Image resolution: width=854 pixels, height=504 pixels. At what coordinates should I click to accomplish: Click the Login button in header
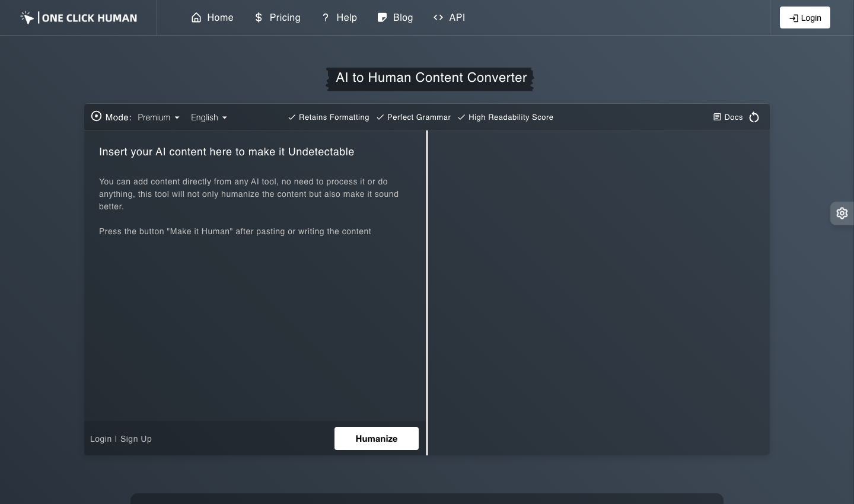tap(805, 18)
